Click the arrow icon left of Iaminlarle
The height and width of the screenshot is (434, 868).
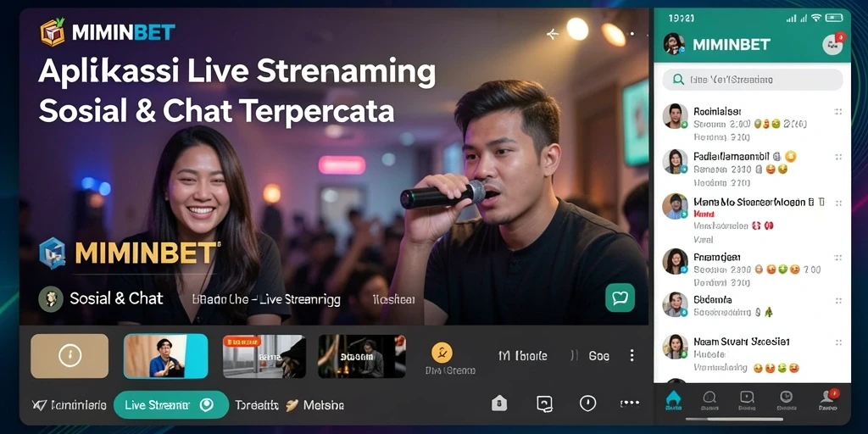click(x=40, y=405)
